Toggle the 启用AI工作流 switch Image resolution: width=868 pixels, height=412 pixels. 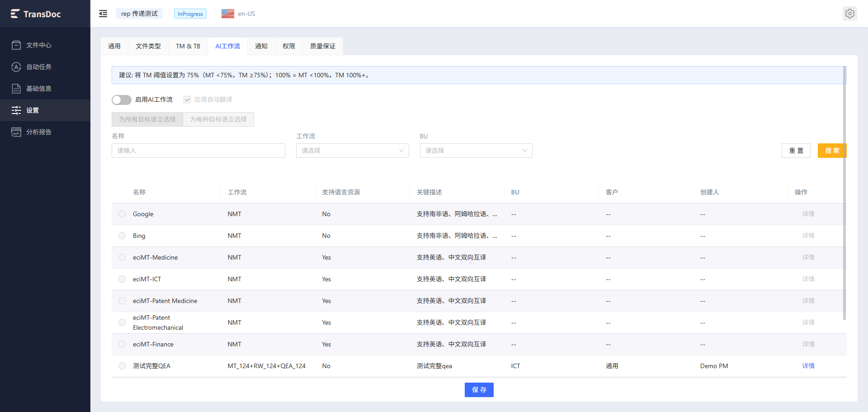coord(122,99)
